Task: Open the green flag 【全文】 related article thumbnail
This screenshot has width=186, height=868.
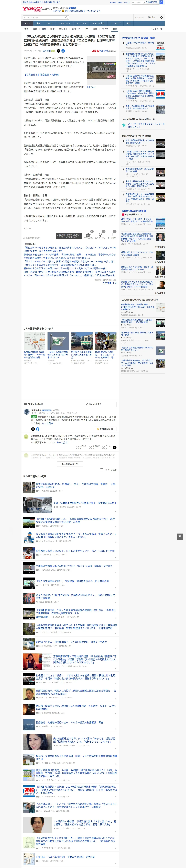Action: (58, 341)
